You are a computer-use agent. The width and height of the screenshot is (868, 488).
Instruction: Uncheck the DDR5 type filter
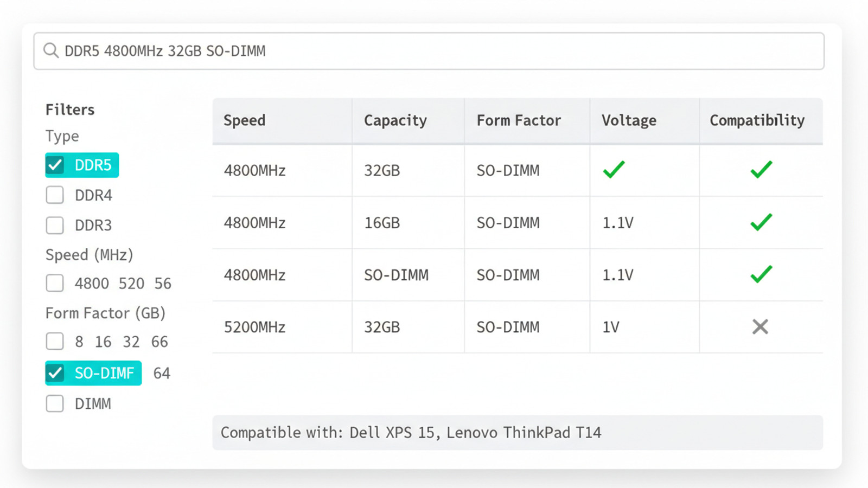pos(55,165)
